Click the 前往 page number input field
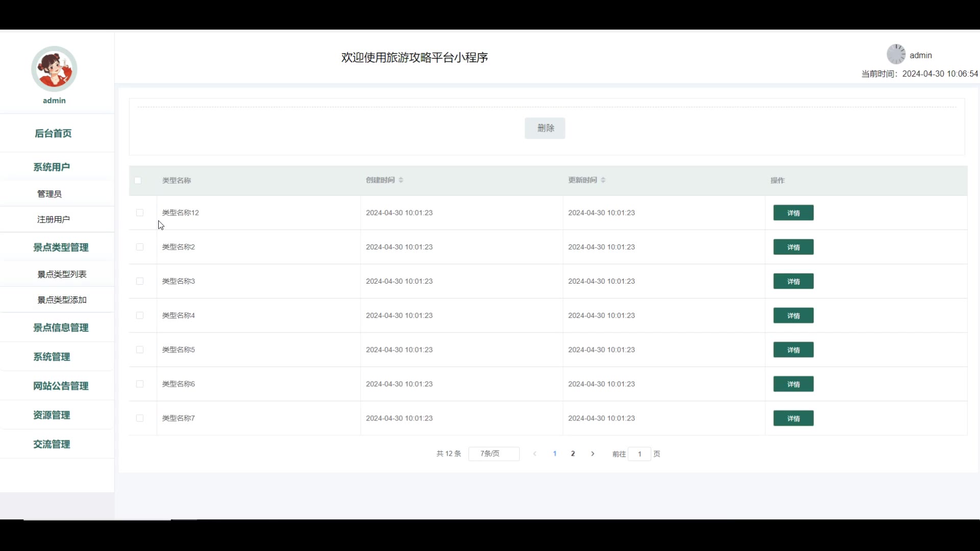 click(x=639, y=454)
